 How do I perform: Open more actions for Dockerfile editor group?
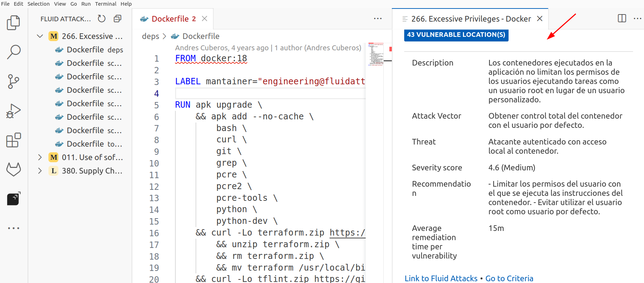(x=378, y=19)
